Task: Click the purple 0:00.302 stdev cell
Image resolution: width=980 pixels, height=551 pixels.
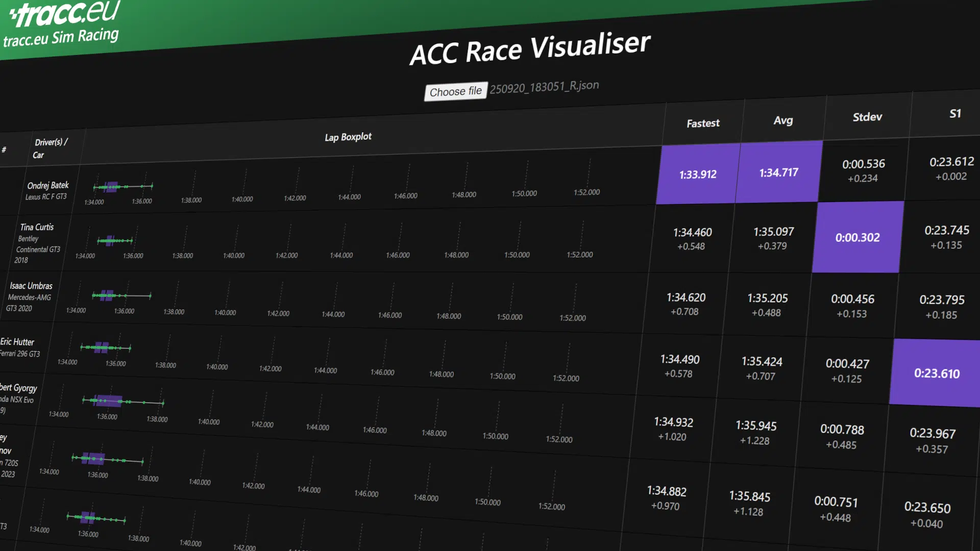Action: click(857, 238)
